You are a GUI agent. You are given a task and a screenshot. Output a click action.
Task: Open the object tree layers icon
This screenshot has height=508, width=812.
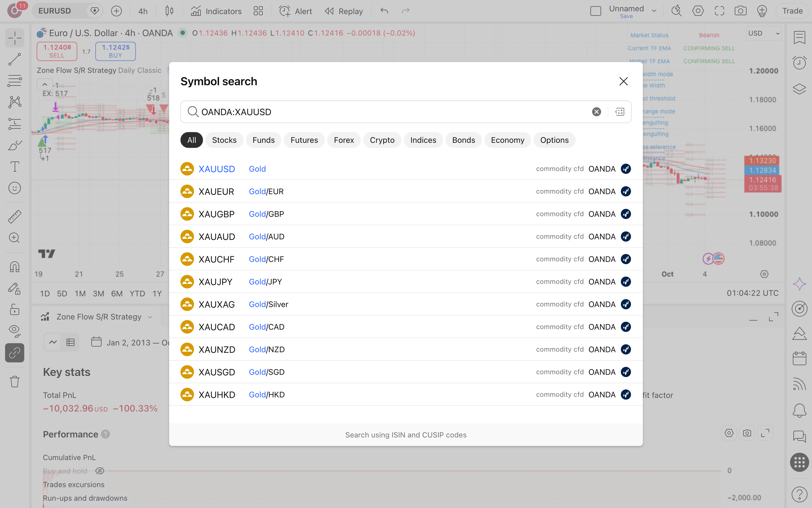(800, 89)
